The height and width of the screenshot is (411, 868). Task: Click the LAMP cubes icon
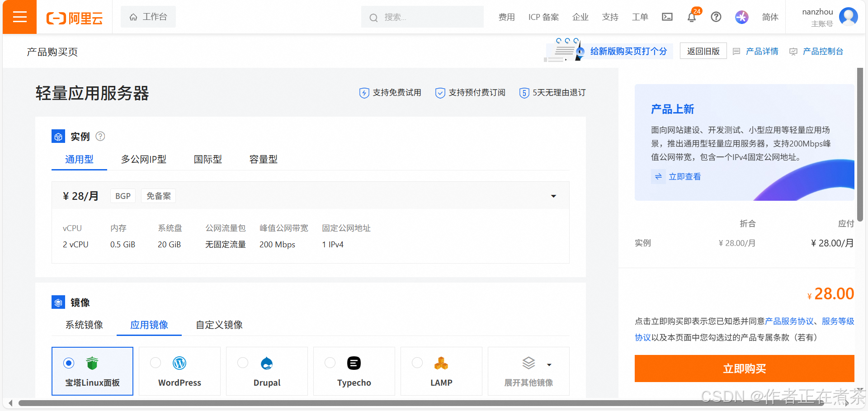point(441,363)
